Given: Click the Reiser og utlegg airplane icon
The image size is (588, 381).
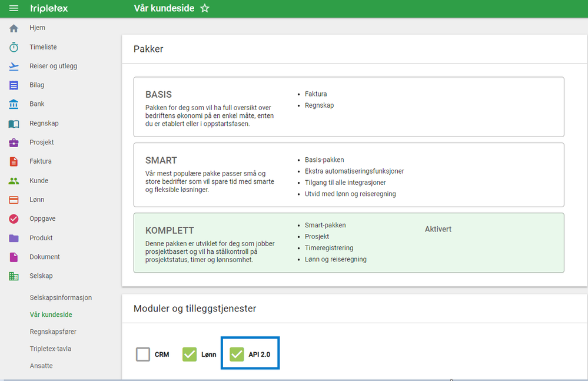Looking at the screenshot, I should coord(14,67).
